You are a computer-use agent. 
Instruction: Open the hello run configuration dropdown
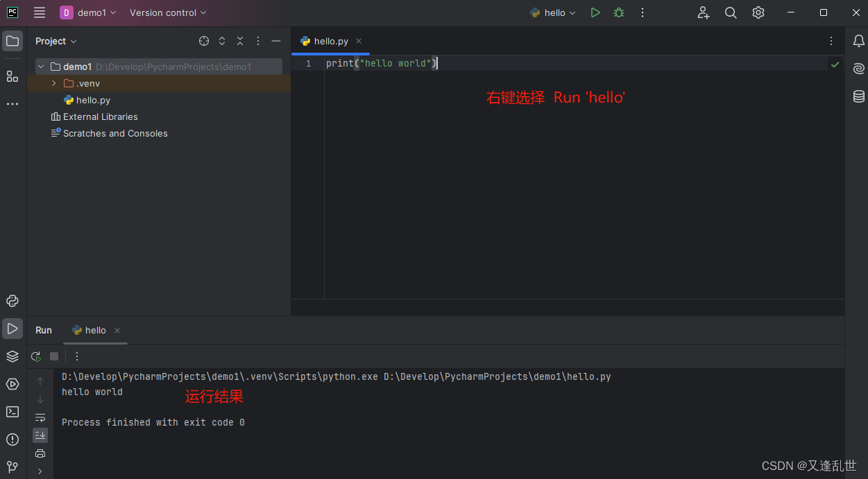[x=553, y=12]
